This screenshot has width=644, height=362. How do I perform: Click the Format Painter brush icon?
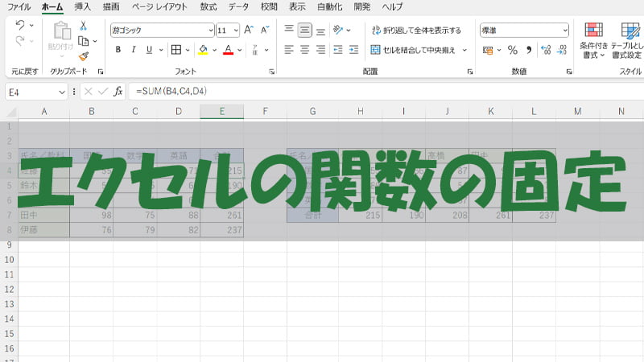tap(83, 56)
